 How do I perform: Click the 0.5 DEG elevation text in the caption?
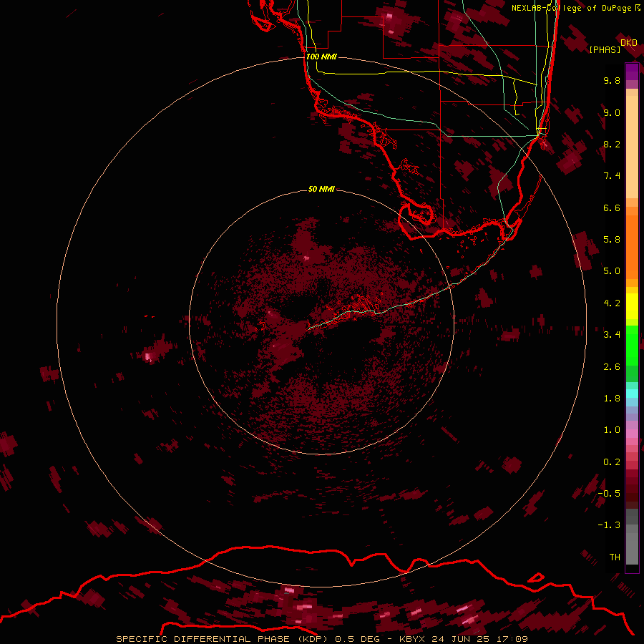pyautogui.click(x=357, y=639)
